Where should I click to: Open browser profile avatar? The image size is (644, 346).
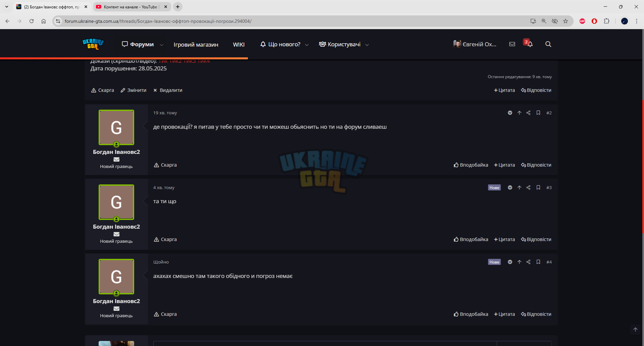click(625, 21)
